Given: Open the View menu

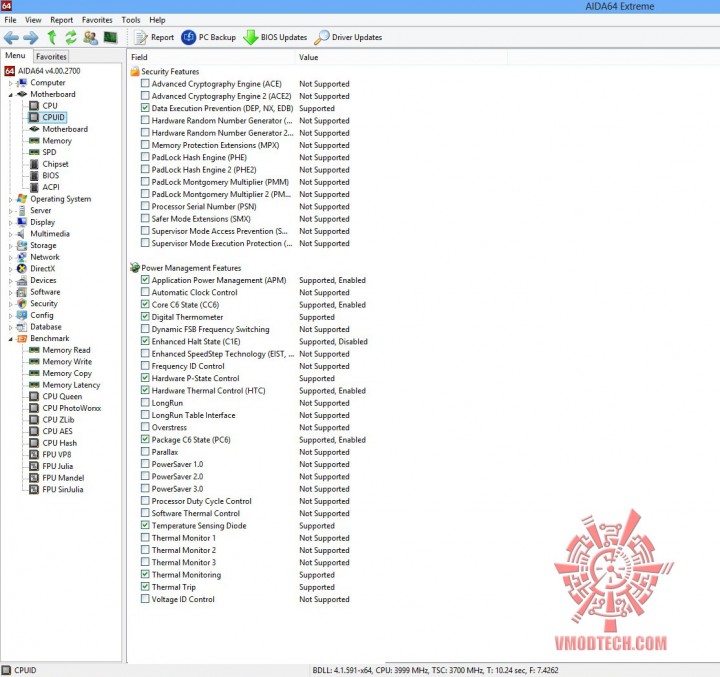Looking at the screenshot, I should tap(33, 20).
